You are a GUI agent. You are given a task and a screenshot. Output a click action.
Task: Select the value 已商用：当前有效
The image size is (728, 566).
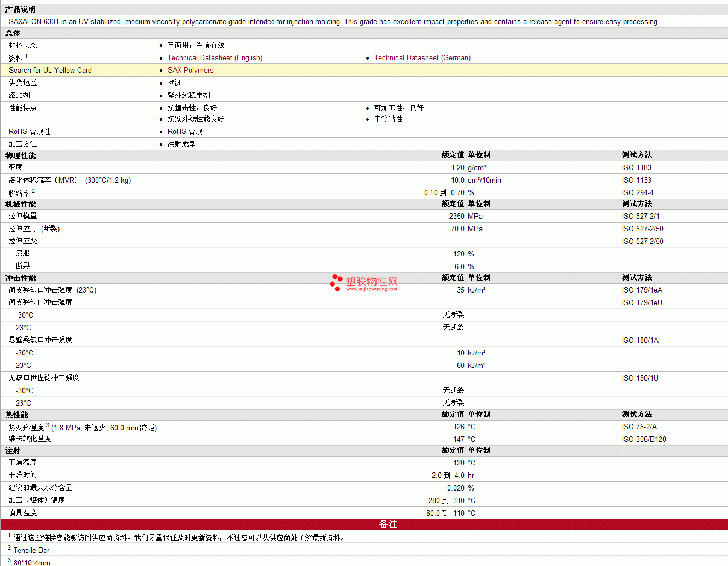[x=196, y=45]
